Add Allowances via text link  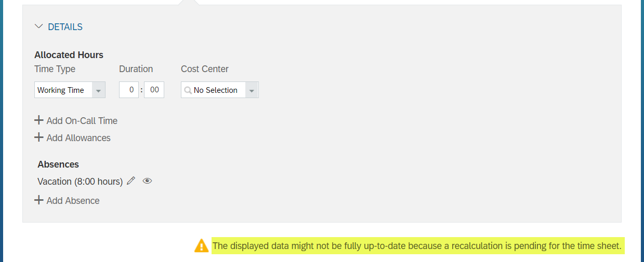click(78, 138)
